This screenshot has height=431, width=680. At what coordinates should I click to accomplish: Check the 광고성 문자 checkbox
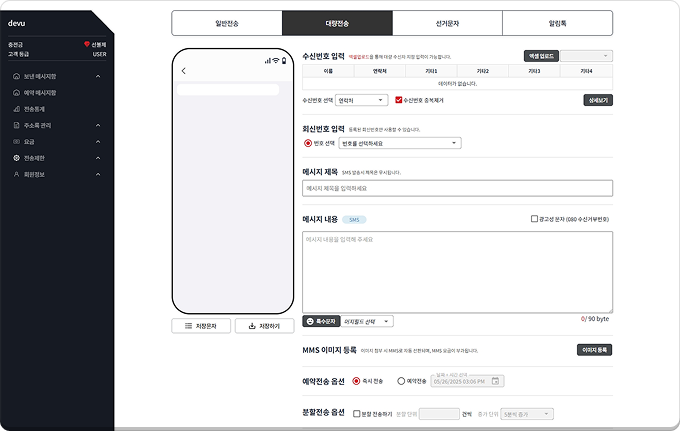(534, 219)
